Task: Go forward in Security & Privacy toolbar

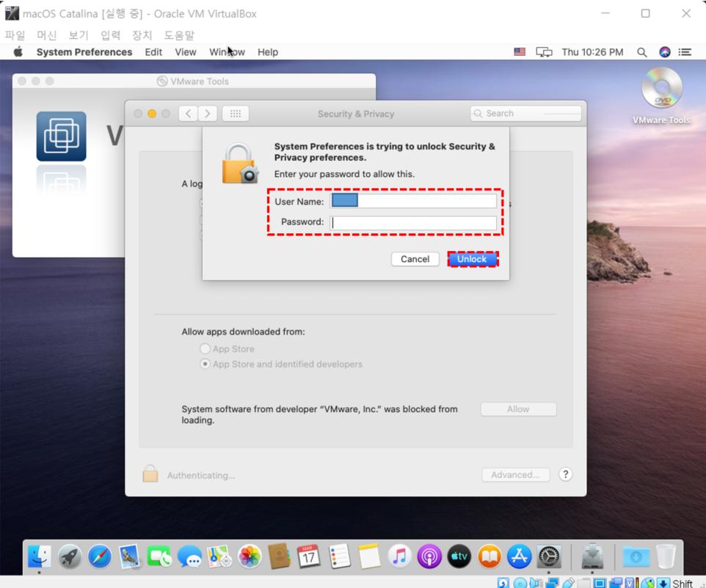Action: 208,114
